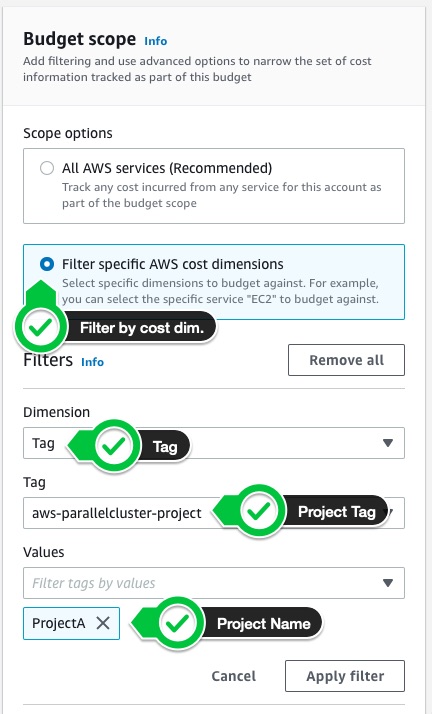Open the Info link next to Budget scope
Image resolution: width=432 pixels, height=714 pixels.
[x=156, y=41]
